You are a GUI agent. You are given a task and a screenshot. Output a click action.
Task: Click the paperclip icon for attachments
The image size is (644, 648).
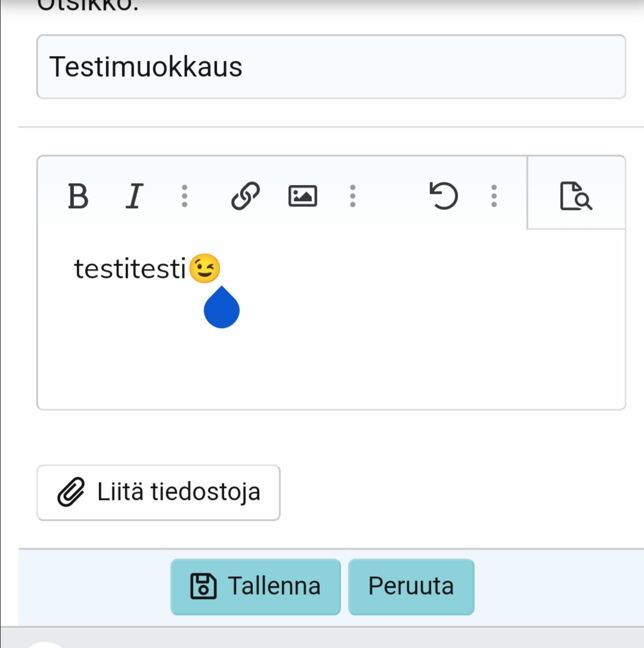[x=70, y=493]
